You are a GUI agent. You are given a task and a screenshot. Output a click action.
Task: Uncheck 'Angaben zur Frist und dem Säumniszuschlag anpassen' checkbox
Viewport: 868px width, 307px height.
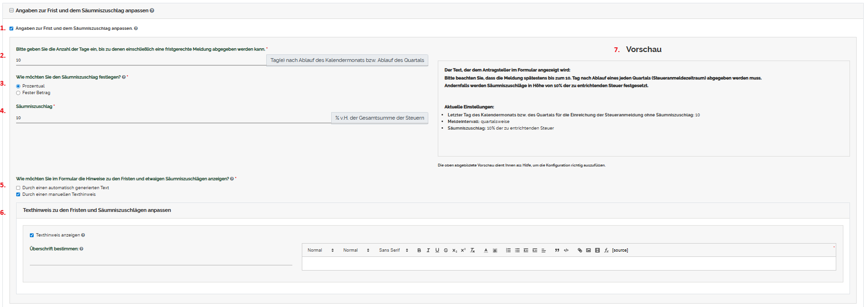point(11,28)
